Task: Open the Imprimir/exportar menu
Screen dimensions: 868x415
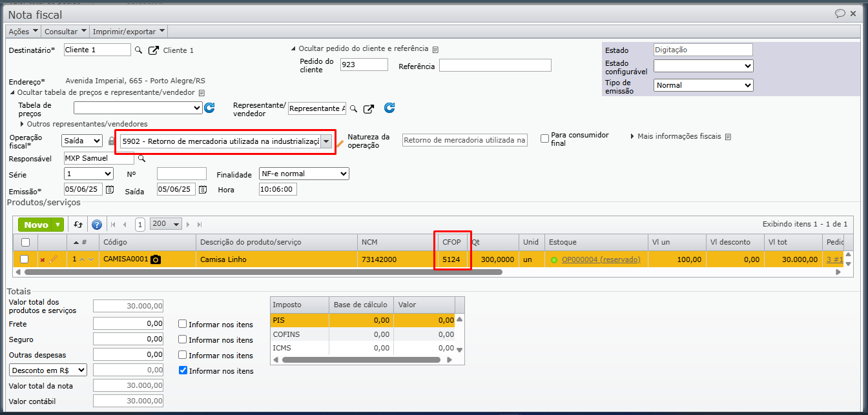Action: click(129, 31)
